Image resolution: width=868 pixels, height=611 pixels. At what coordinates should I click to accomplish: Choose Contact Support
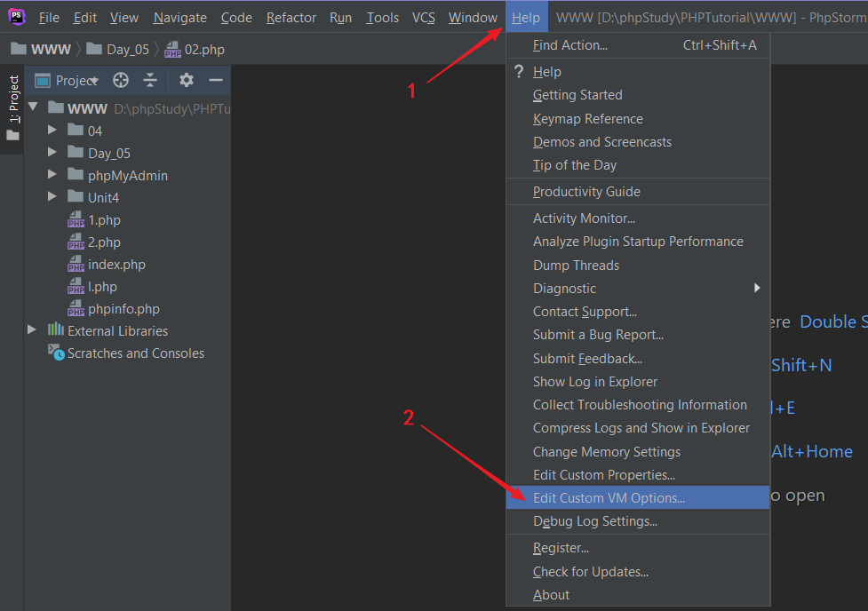click(x=638, y=312)
